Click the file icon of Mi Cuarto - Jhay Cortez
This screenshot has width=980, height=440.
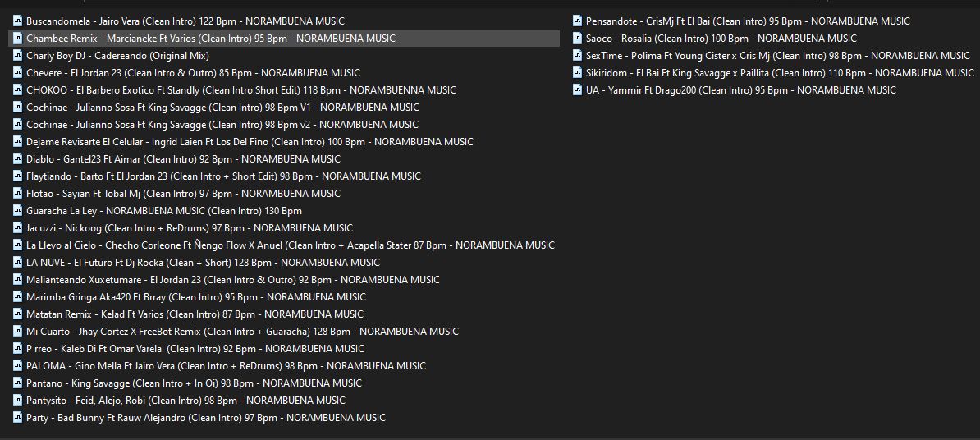click(17, 332)
